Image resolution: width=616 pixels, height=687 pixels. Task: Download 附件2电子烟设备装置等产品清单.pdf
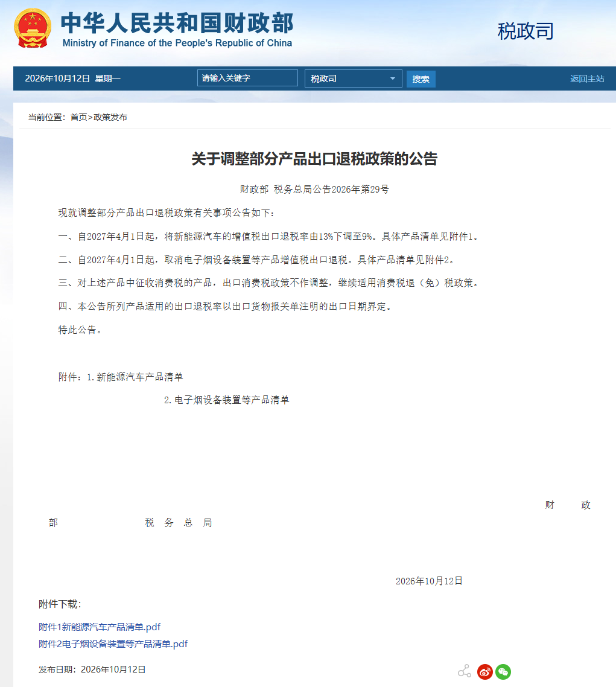click(113, 644)
